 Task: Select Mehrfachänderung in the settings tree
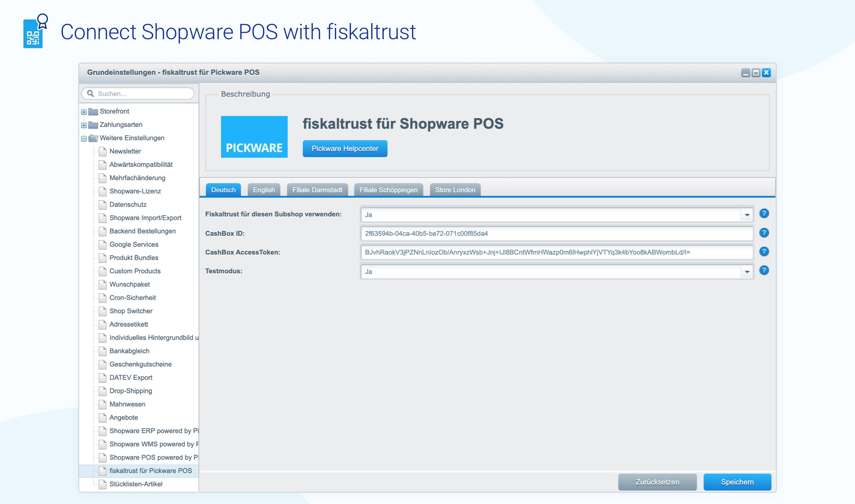pyautogui.click(x=138, y=178)
